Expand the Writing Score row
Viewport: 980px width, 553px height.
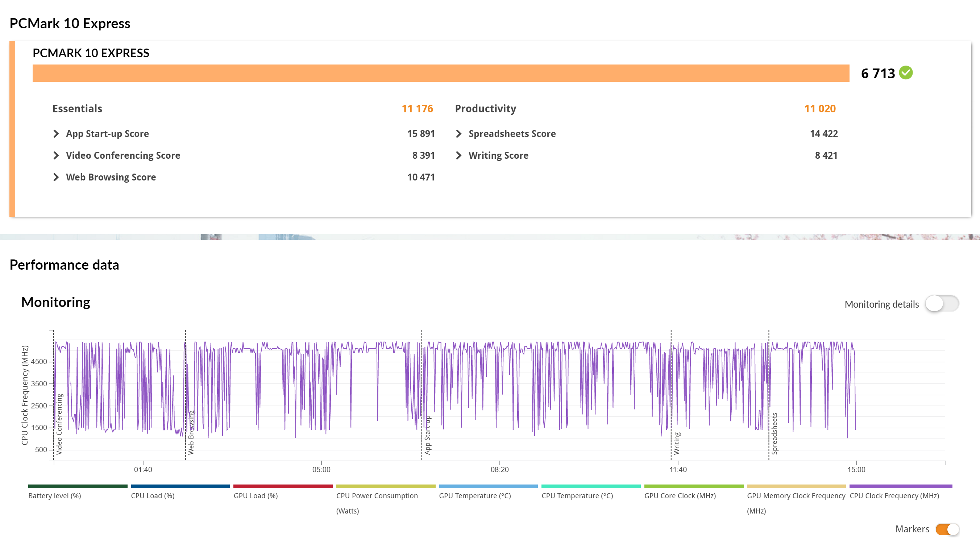click(458, 155)
